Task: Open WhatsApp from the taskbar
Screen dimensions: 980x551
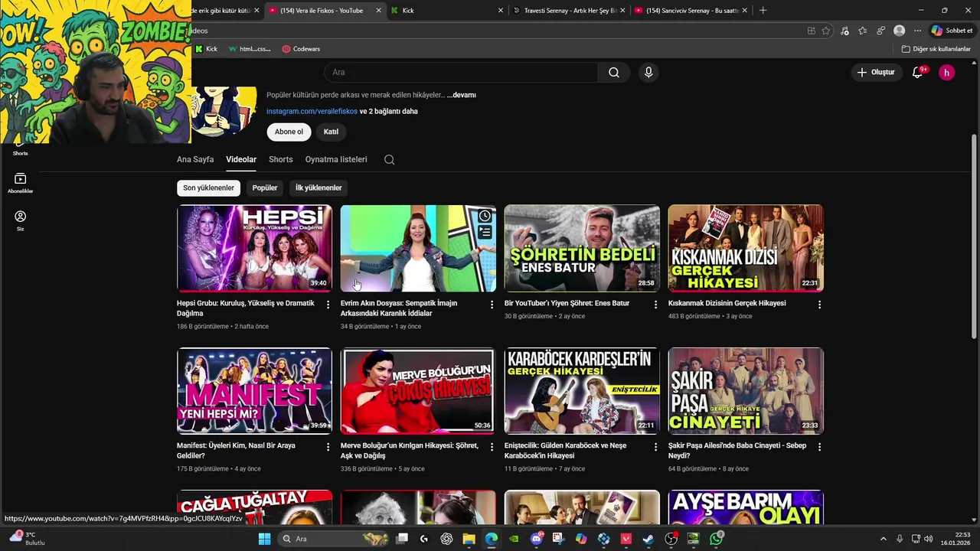Action: tap(716, 539)
